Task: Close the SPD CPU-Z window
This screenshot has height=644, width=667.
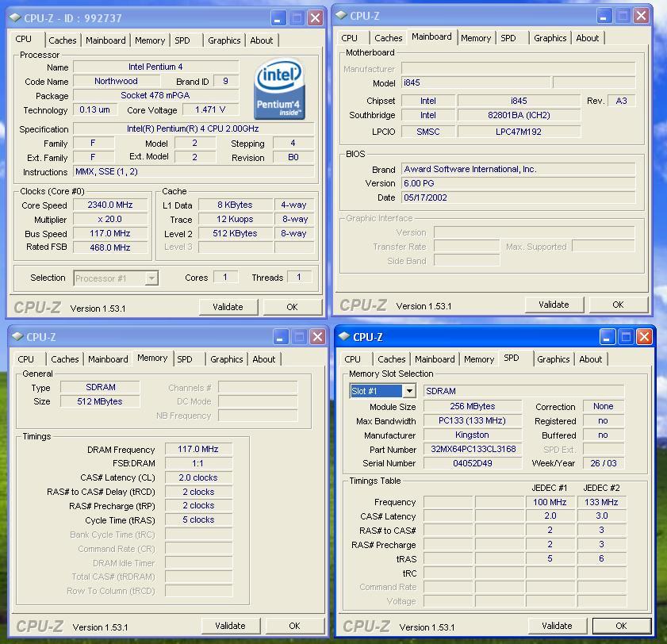Action: point(645,337)
